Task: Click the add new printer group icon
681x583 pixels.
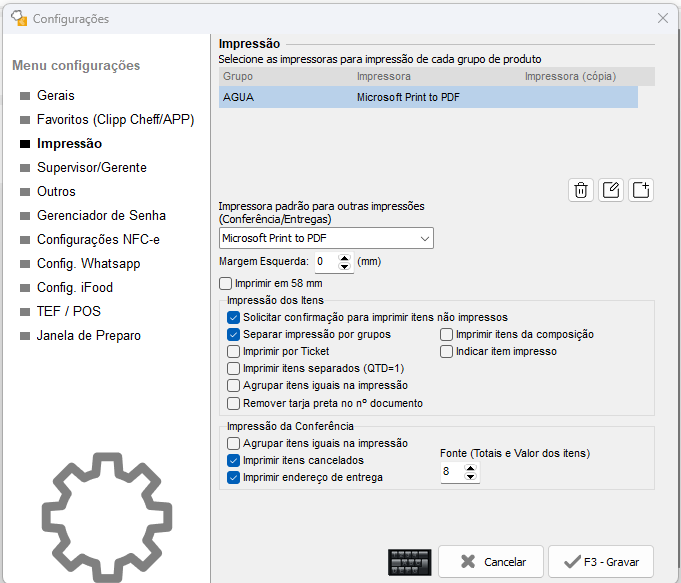Action: [x=641, y=190]
